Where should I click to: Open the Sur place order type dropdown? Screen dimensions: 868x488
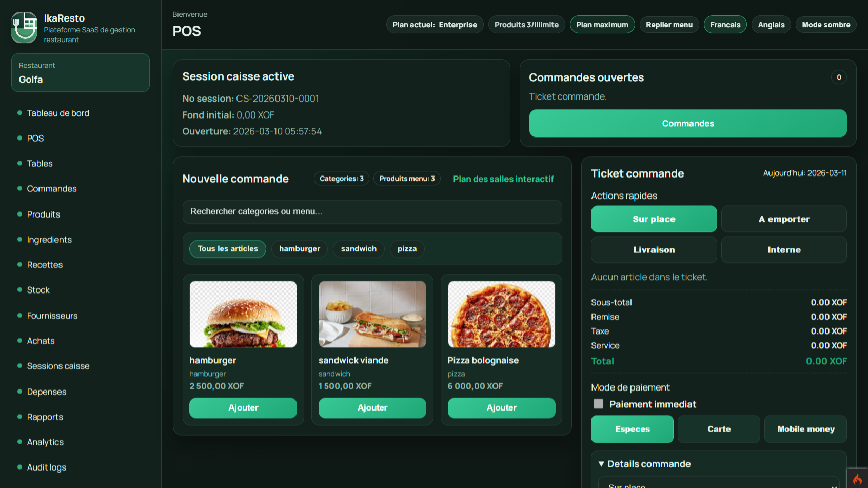(x=718, y=484)
